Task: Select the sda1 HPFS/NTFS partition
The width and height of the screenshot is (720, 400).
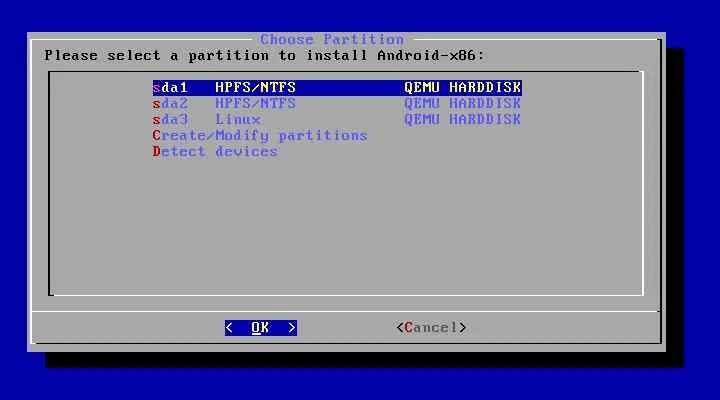Action: 337,87
